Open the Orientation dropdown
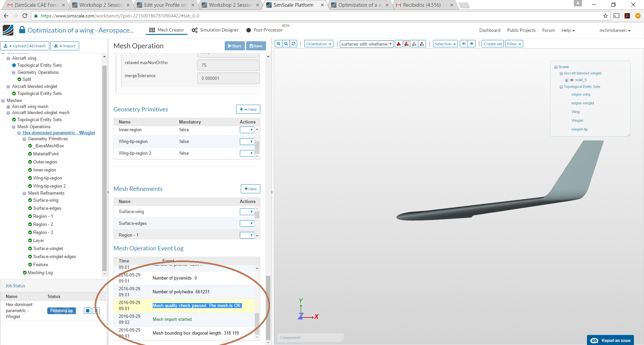 pos(319,44)
